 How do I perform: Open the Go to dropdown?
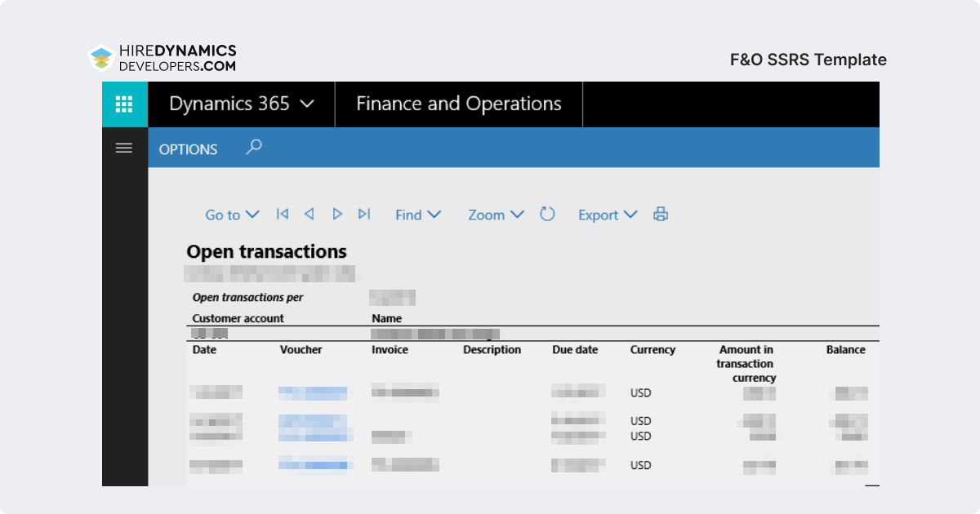[232, 215]
